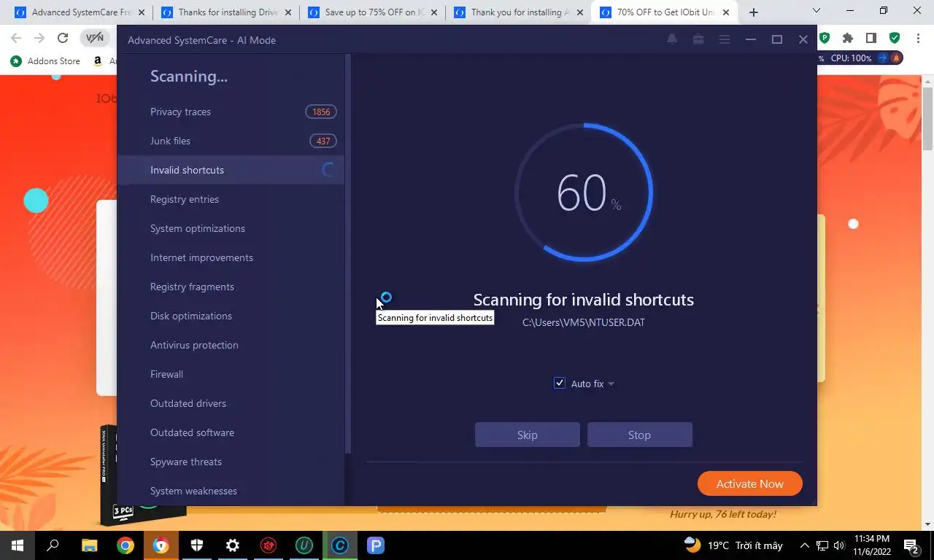
Task: Reload the browser page
Action: click(x=63, y=38)
